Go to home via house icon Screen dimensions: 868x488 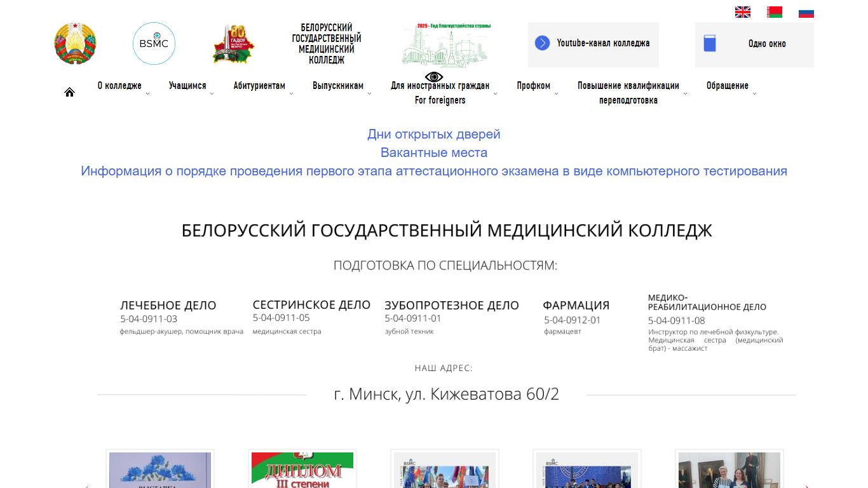pyautogui.click(x=70, y=92)
